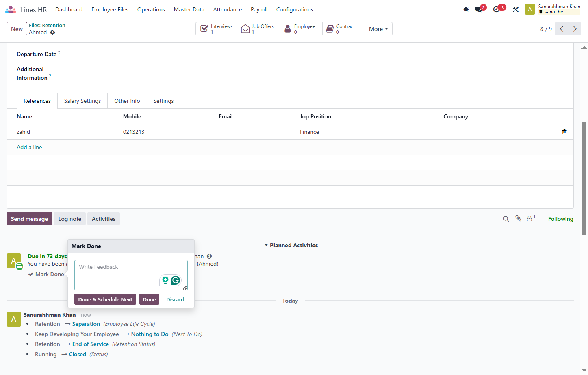Click the attach files paperclip icon

click(x=519, y=218)
